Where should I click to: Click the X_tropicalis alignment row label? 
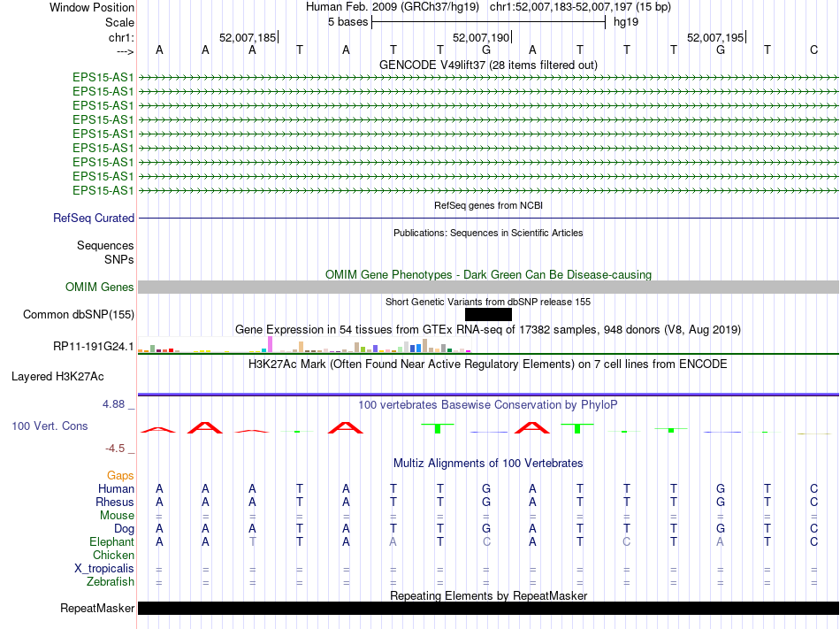104,569
